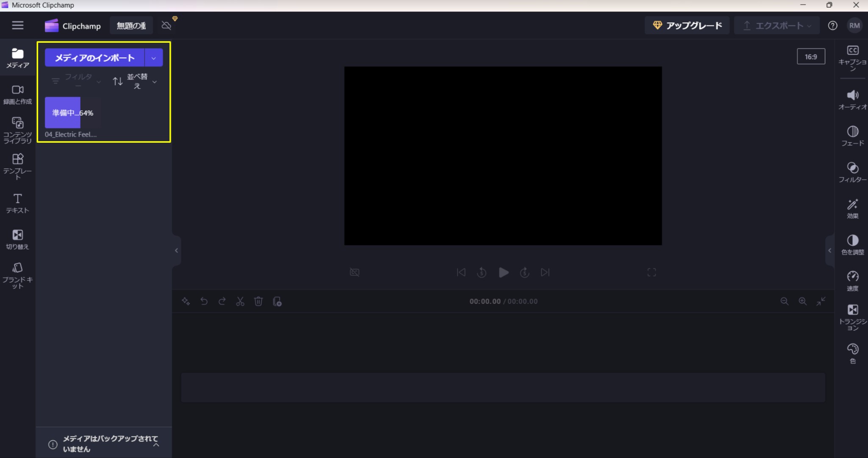The height and width of the screenshot is (458, 868).
Task: Click the scissors split tool
Action: (240, 301)
